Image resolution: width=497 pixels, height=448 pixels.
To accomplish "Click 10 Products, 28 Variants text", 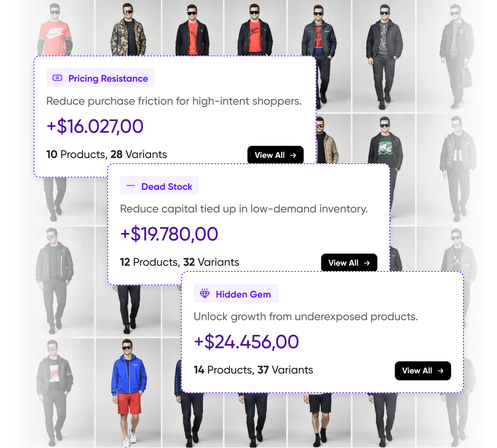I will pyautogui.click(x=106, y=154).
